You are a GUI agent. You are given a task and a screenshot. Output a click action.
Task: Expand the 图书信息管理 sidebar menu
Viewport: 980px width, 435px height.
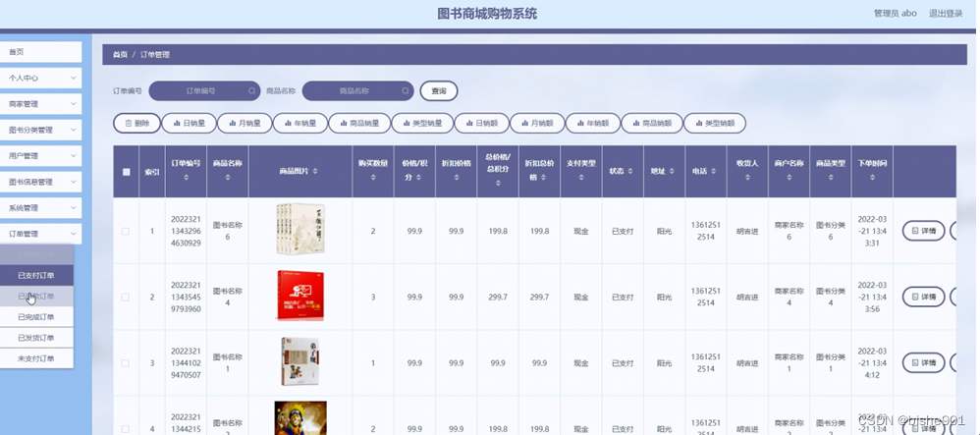(40, 182)
